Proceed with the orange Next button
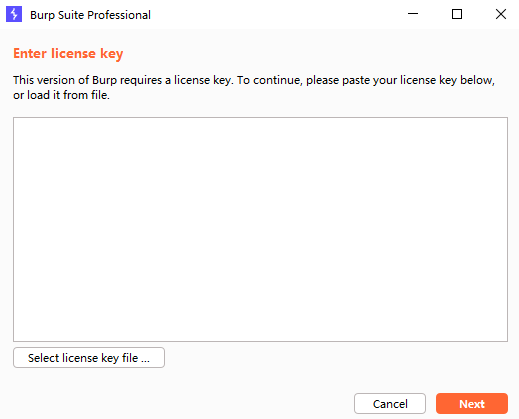This screenshot has width=519, height=419. tap(472, 404)
